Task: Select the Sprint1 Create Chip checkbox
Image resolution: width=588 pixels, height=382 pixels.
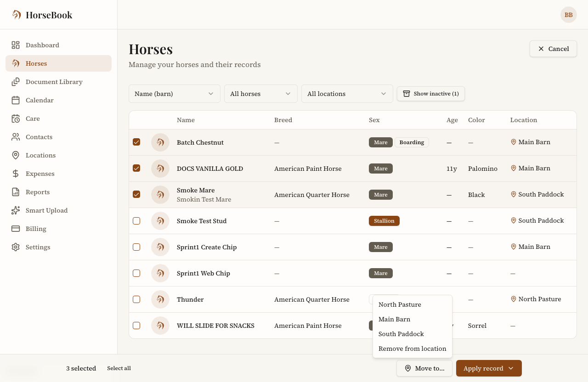Action: point(136,247)
